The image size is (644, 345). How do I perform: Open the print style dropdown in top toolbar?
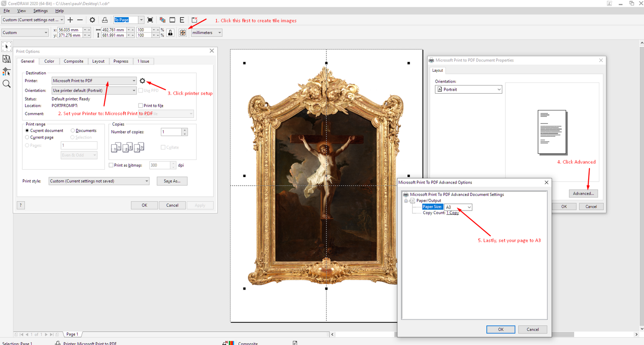[33, 20]
